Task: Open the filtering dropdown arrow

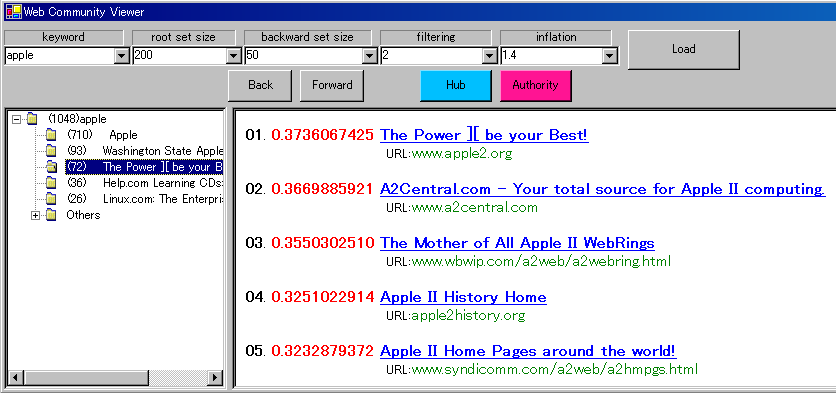Action: tap(489, 55)
